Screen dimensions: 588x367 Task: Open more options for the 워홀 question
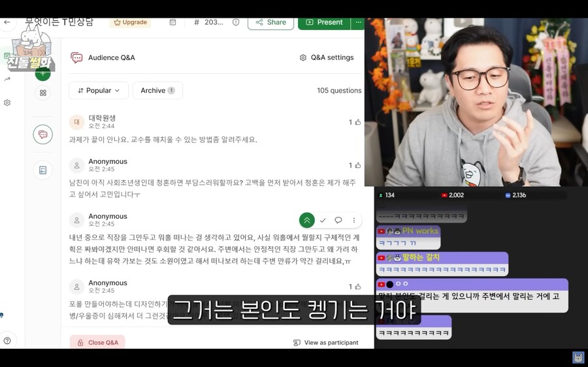[x=353, y=221]
